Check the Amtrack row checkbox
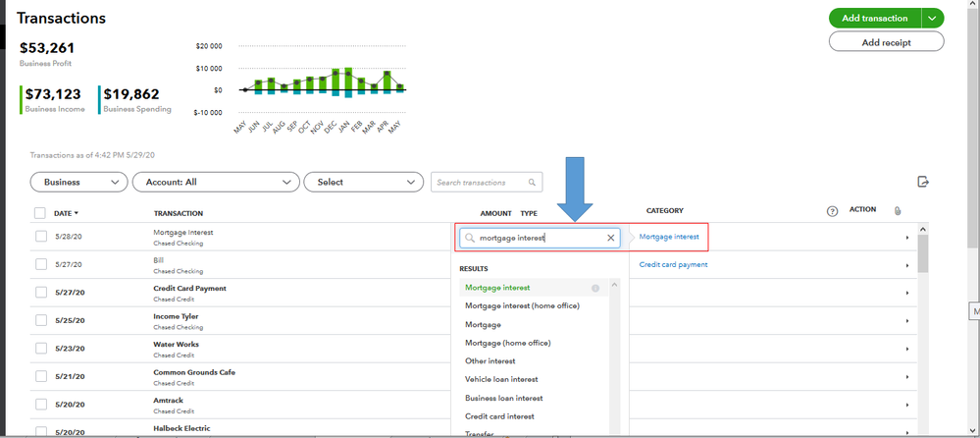The width and height of the screenshot is (980, 438). click(41, 405)
